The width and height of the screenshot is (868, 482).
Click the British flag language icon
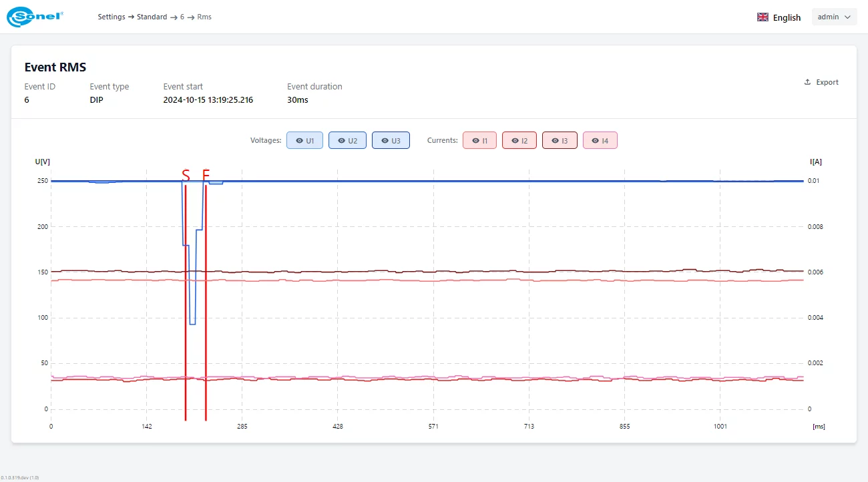(762, 17)
